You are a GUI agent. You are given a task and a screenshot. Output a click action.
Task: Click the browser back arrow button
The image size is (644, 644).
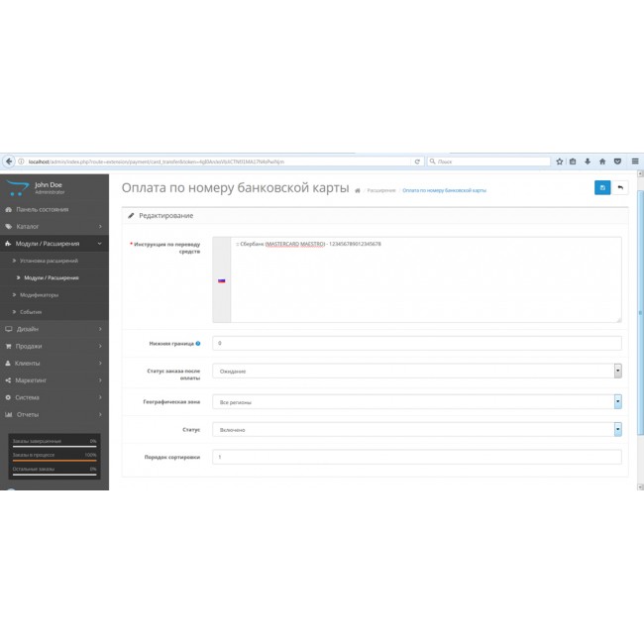[x=9, y=161]
